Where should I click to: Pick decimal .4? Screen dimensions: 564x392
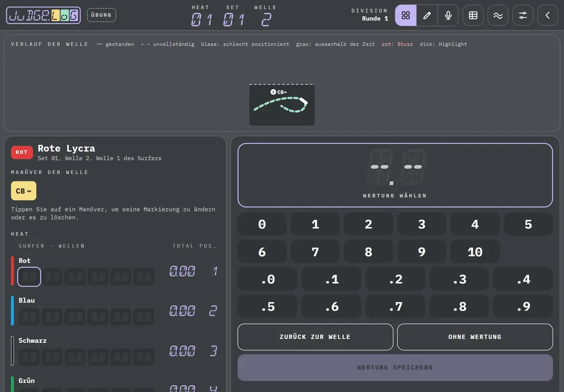click(x=523, y=279)
